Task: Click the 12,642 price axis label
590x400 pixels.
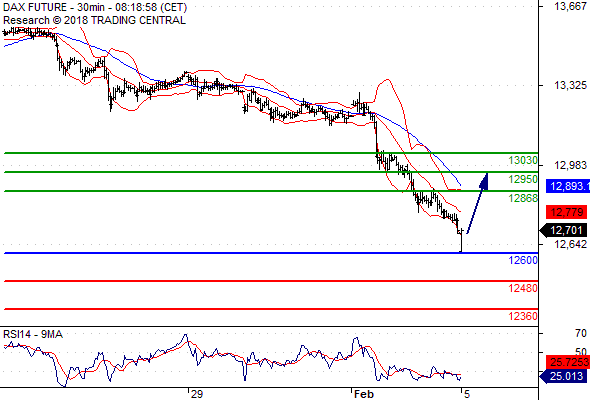Action: coord(570,244)
